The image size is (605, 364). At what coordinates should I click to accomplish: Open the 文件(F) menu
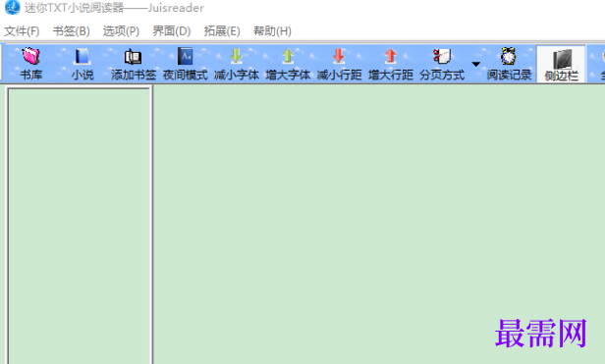[x=22, y=31]
